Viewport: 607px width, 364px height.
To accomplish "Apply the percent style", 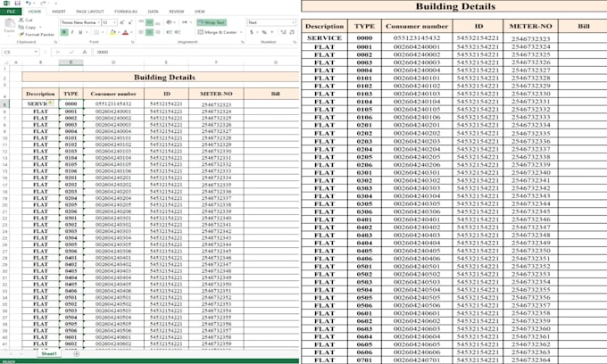I will (x=264, y=32).
